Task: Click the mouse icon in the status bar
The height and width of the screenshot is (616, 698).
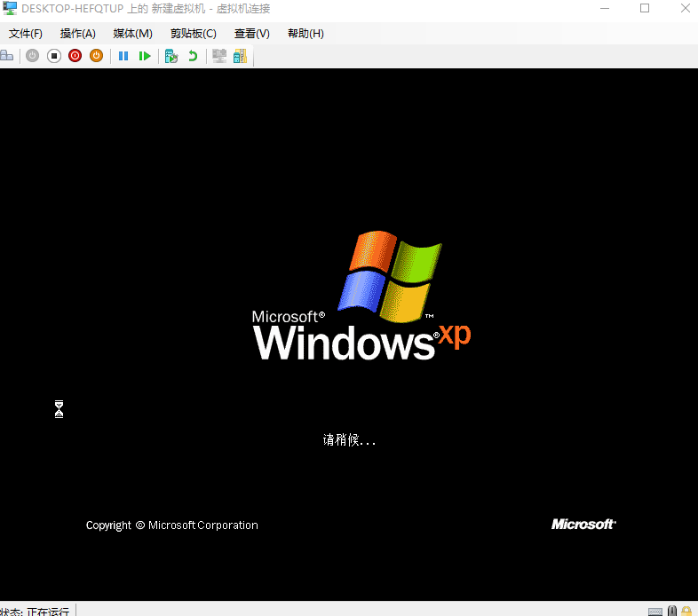Action: (672, 611)
